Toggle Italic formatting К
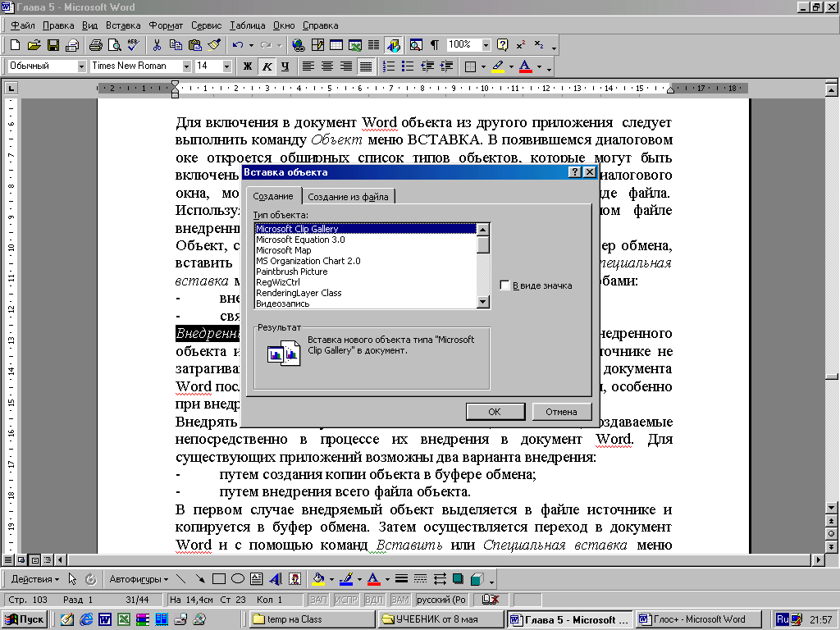Image resolution: width=840 pixels, height=630 pixels. point(267,66)
